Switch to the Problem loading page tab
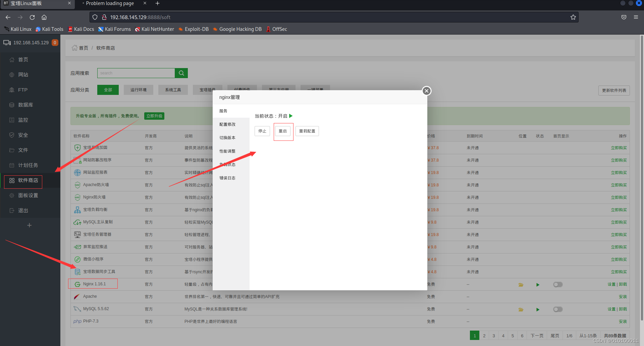 click(110, 3)
